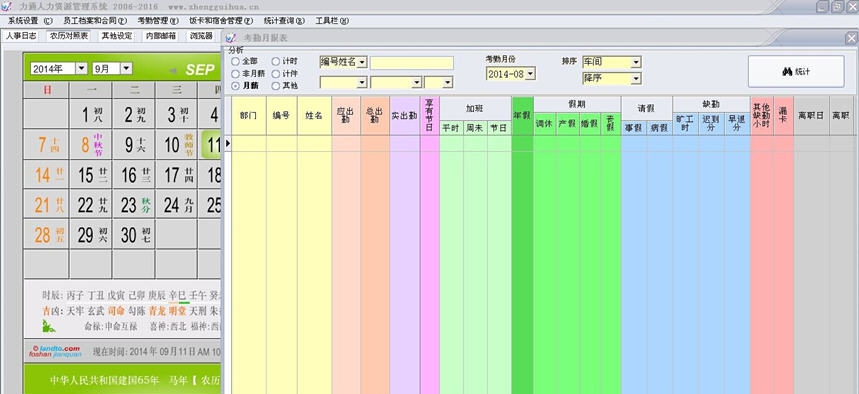Screen dimensions: 859x394
Task: Click the 年假 column header
Action: tap(522, 116)
